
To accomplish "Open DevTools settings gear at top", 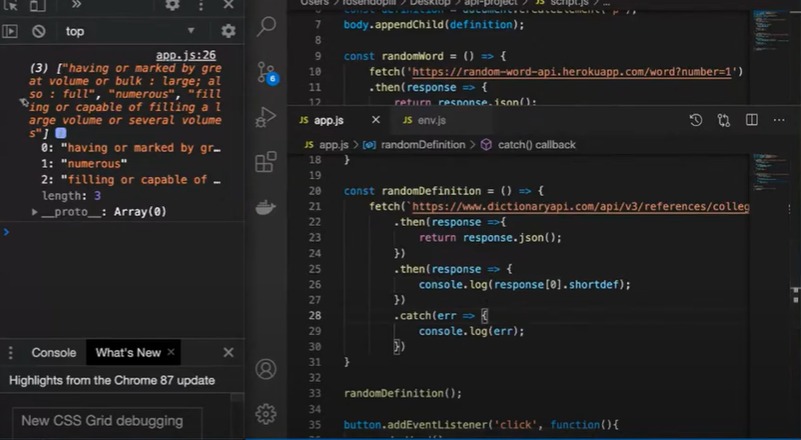I will (172, 5).
